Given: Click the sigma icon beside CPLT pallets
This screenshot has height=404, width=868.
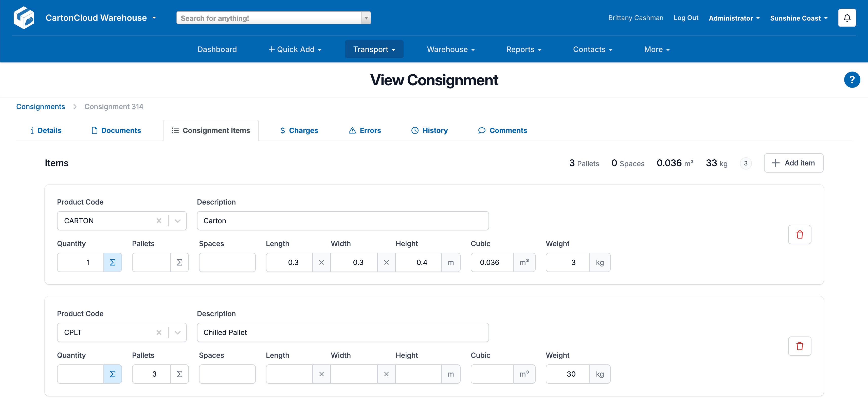Looking at the screenshot, I should pos(179,374).
